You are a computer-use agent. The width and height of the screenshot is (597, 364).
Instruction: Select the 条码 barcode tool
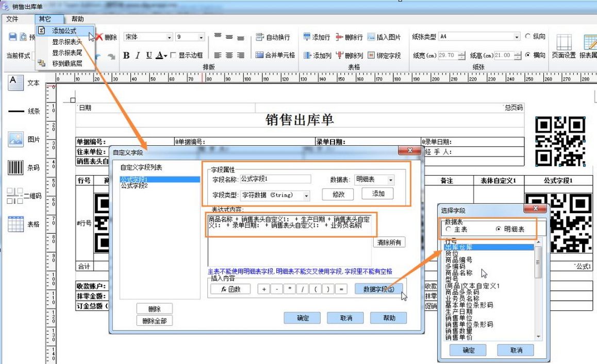click(x=16, y=168)
